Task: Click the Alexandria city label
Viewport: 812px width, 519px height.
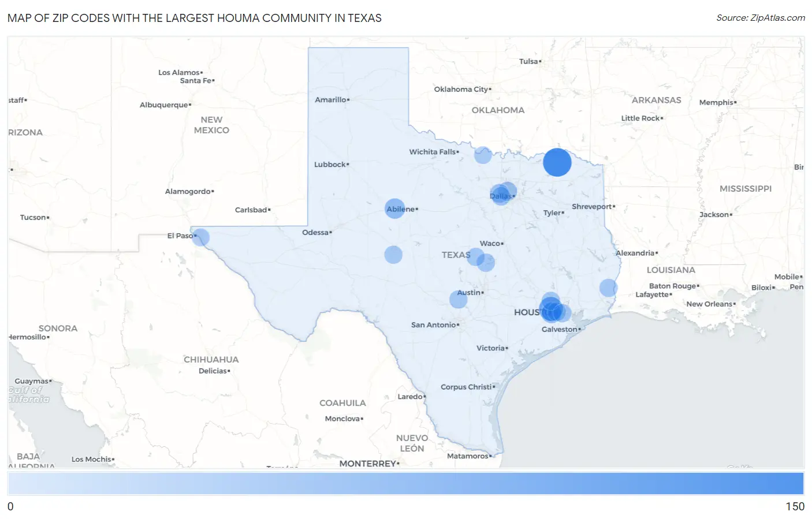Action: click(635, 253)
